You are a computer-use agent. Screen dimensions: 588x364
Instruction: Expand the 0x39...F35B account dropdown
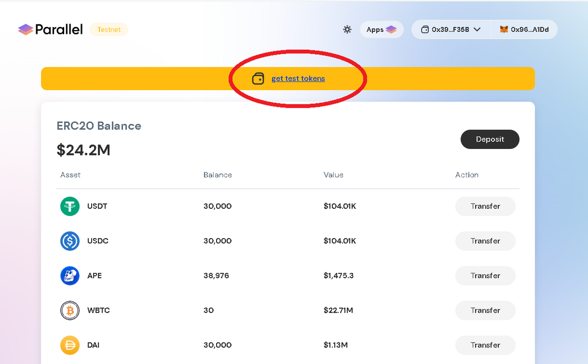point(451,29)
